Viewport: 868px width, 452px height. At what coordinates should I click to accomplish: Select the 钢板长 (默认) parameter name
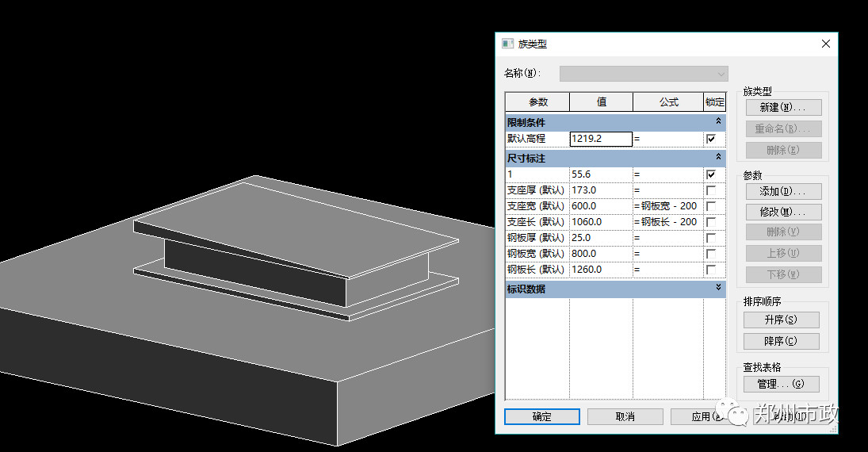click(537, 270)
